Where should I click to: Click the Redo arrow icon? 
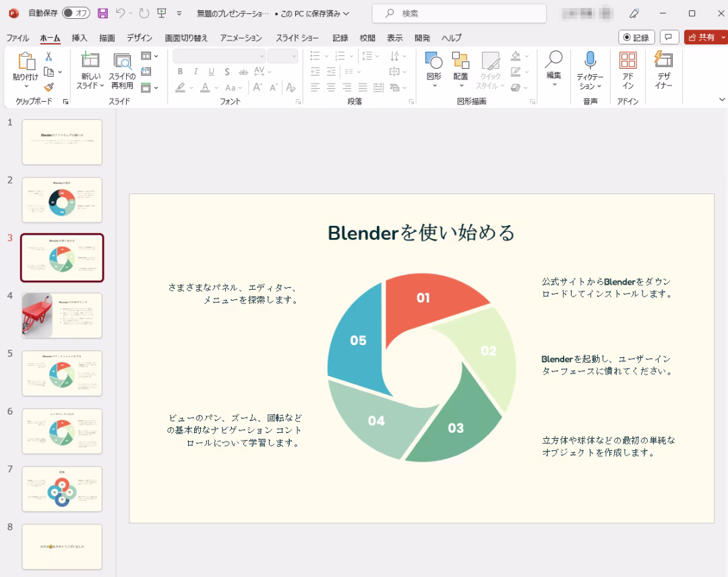(144, 13)
